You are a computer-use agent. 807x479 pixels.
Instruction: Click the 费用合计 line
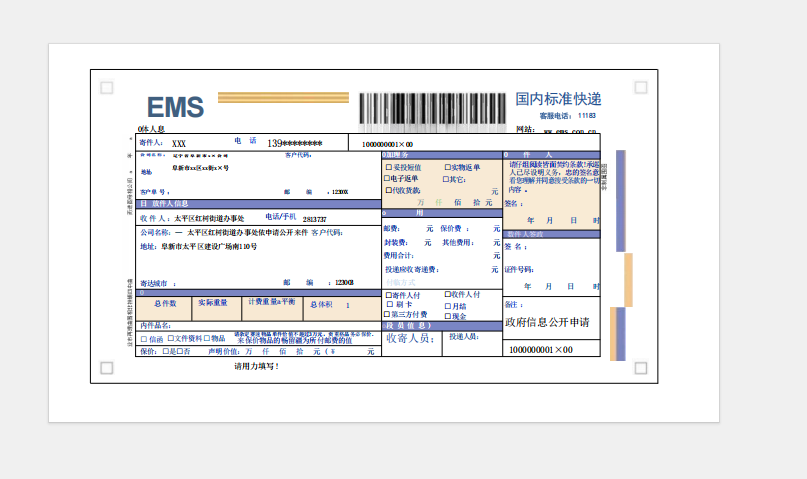(x=442, y=256)
